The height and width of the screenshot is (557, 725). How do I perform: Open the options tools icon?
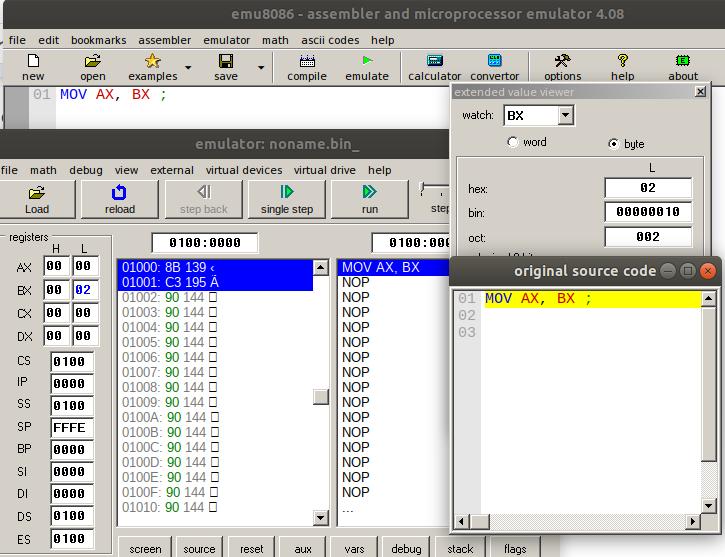[562, 67]
